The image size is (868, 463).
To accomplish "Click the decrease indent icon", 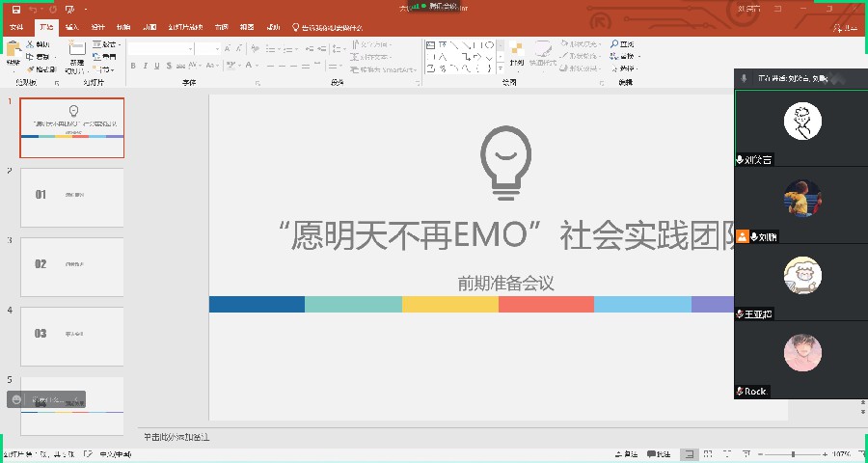I will [x=310, y=49].
